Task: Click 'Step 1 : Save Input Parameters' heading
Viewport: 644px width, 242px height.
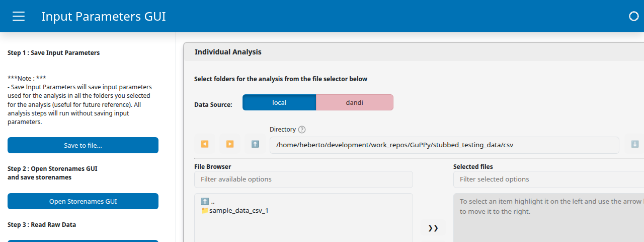Action: pyautogui.click(x=54, y=52)
